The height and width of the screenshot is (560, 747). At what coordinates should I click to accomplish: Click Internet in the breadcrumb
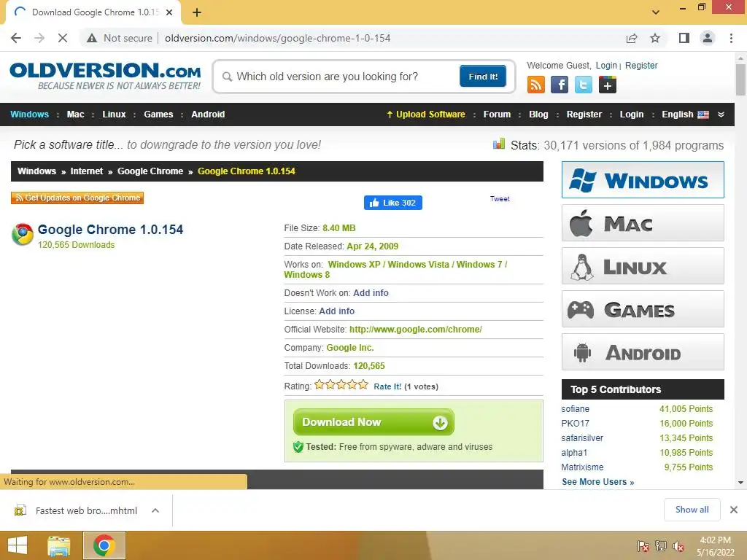tap(86, 171)
